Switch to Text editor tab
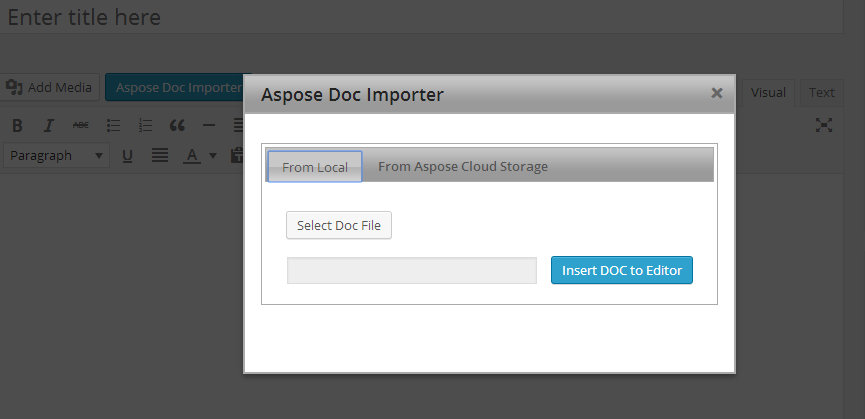The width and height of the screenshot is (865, 419). point(821,93)
